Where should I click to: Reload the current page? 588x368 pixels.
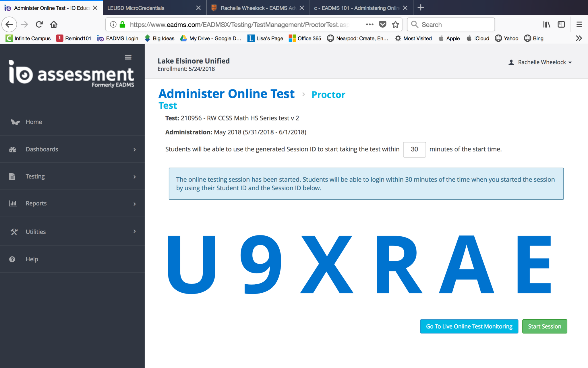coord(39,24)
